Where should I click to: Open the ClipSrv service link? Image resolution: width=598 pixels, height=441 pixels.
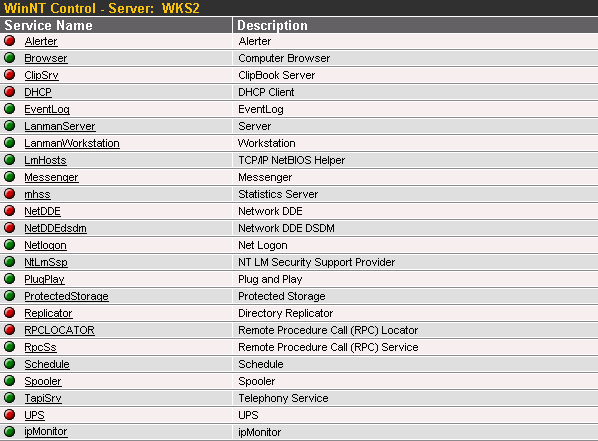point(41,75)
